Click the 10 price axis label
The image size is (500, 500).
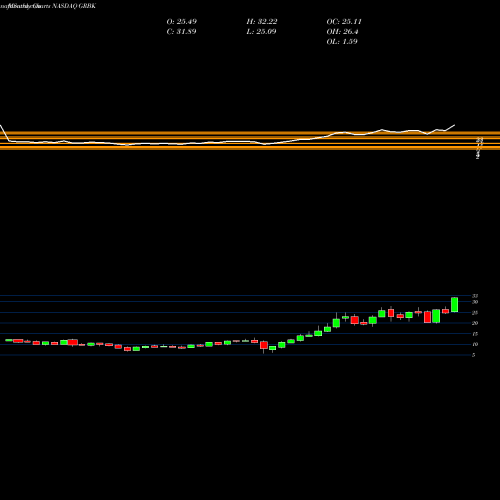[x=475, y=344]
